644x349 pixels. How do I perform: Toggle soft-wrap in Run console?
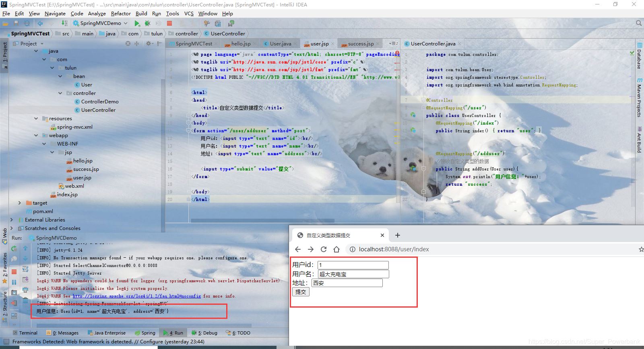tap(25, 269)
